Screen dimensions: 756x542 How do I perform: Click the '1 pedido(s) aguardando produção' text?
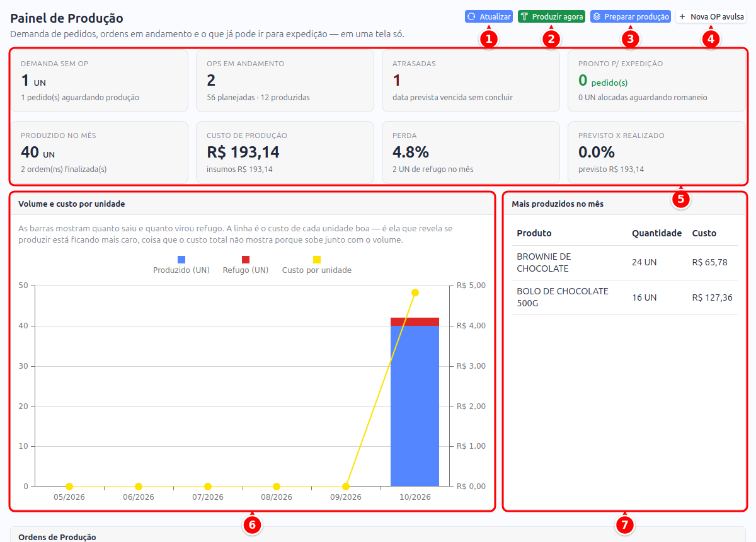click(80, 98)
